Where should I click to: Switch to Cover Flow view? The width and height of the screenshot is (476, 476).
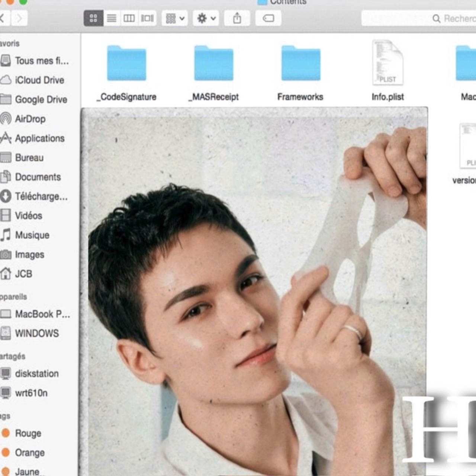(147, 18)
